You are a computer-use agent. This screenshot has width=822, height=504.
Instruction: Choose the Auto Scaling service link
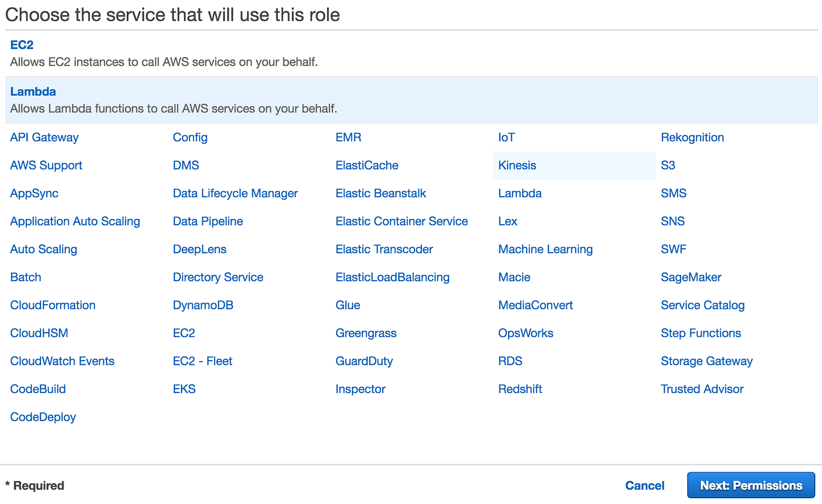point(44,249)
